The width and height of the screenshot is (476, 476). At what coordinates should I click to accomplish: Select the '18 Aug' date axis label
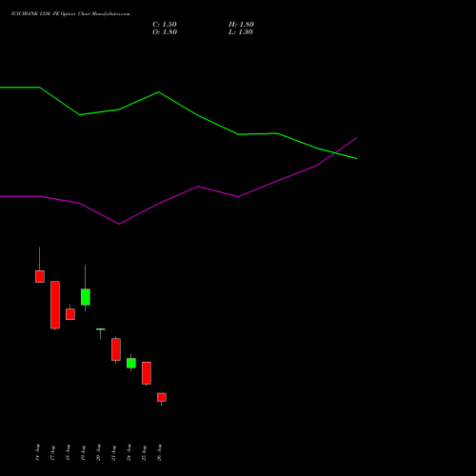(68, 452)
